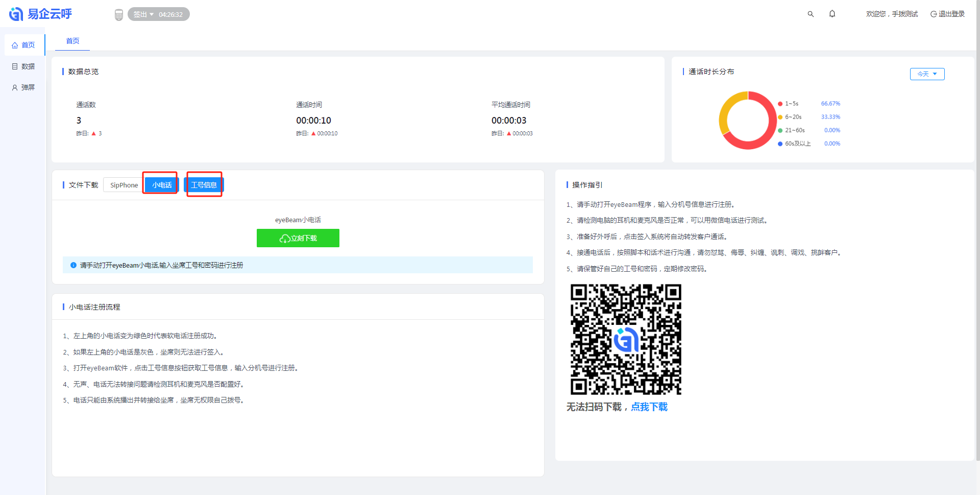
Task: Click the page vertical scrollbar
Action: coord(977,230)
